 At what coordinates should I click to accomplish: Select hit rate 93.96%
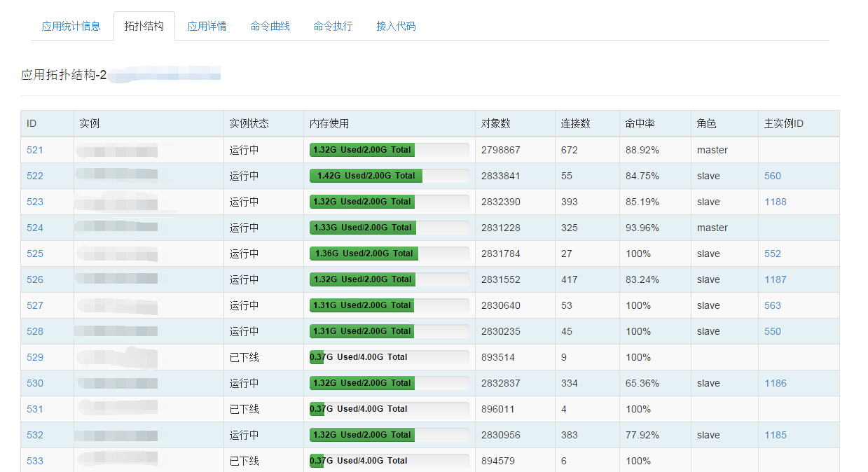642,228
